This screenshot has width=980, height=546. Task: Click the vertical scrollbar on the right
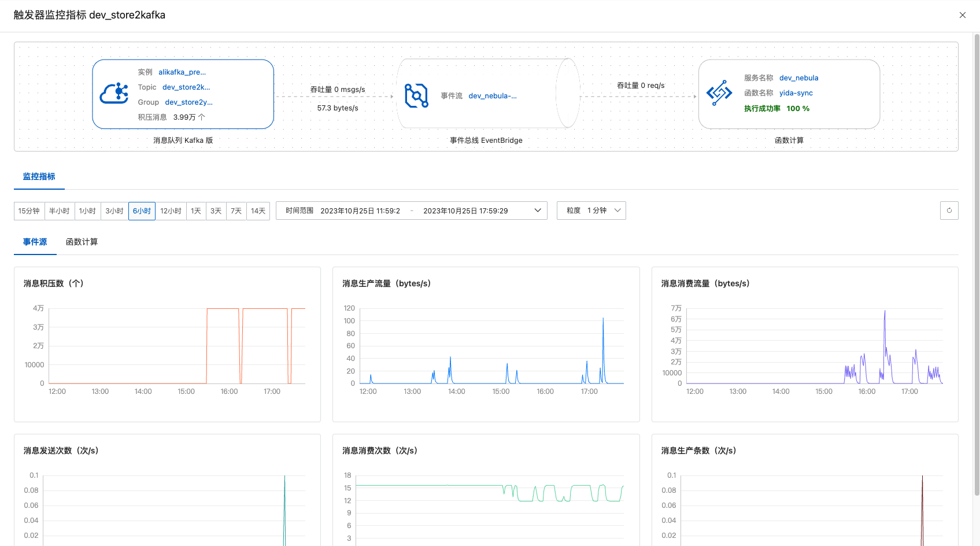coord(977,264)
